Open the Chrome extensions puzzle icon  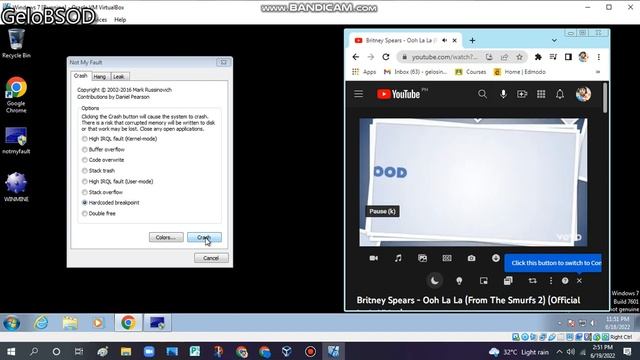click(x=538, y=57)
